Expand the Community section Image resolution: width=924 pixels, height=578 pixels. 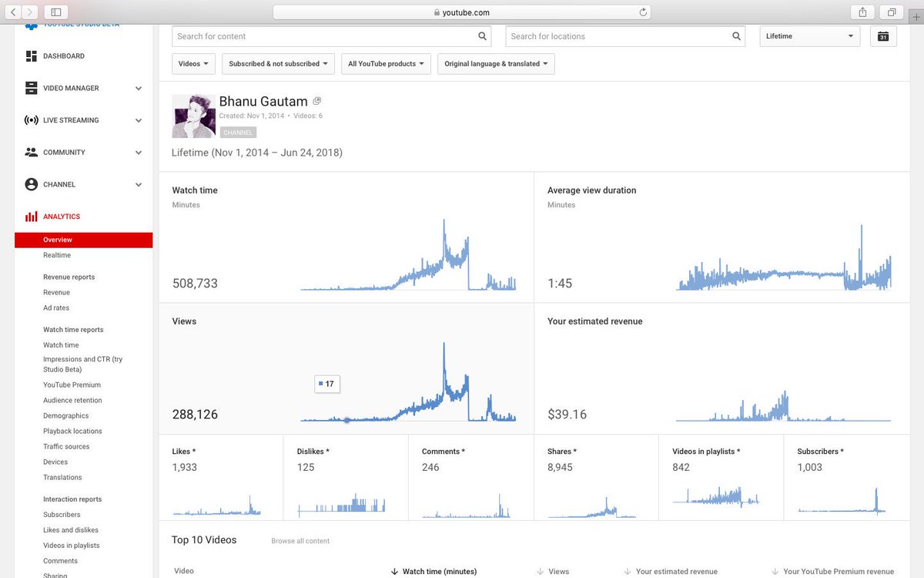(139, 153)
